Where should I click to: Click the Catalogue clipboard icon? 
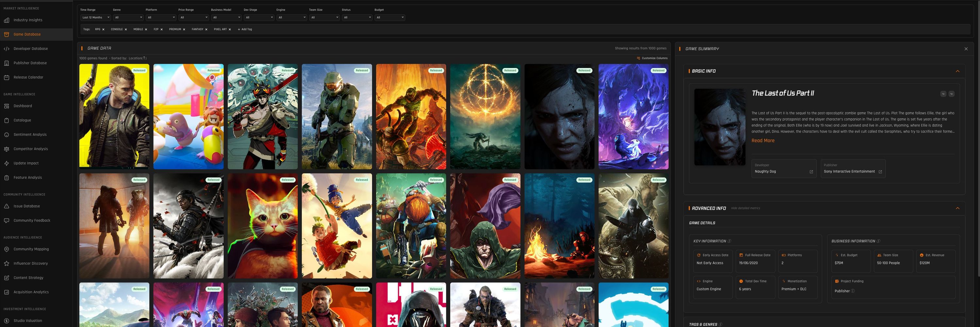(7, 120)
